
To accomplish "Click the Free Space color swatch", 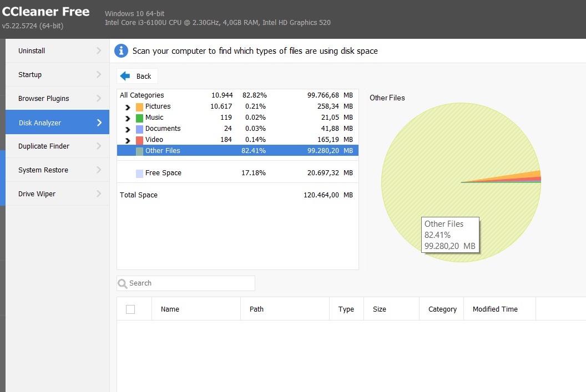I will [x=139, y=174].
